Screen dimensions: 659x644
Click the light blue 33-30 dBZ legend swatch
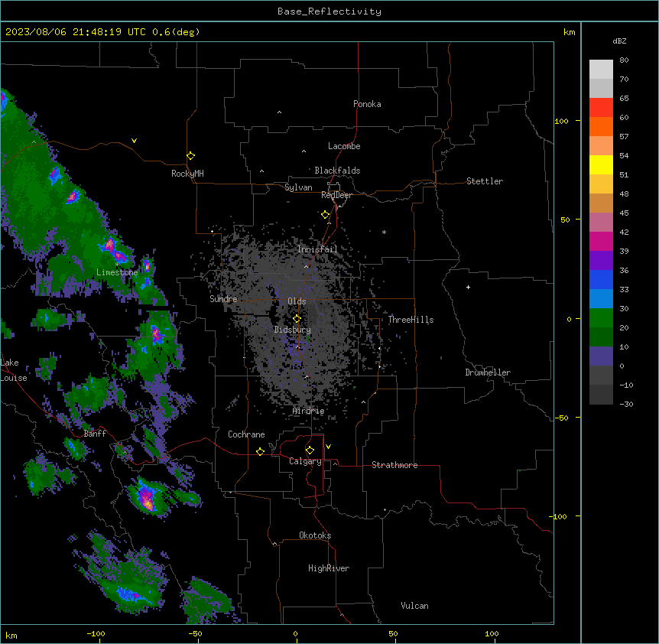point(601,299)
